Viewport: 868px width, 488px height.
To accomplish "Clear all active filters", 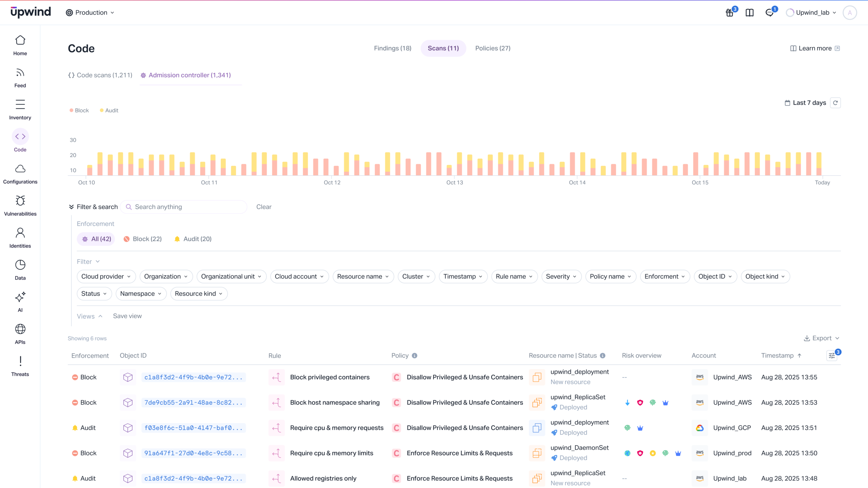I will coord(264,207).
